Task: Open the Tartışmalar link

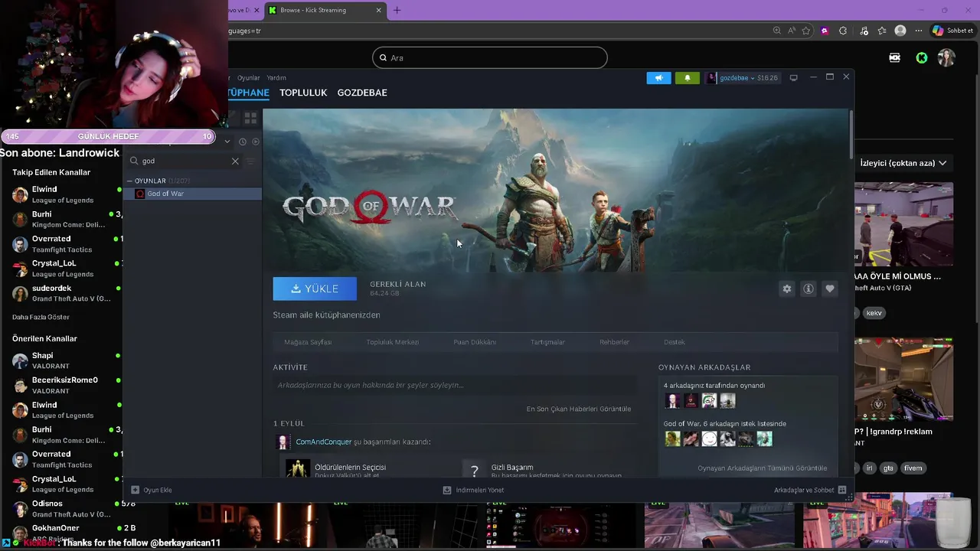Action: pyautogui.click(x=547, y=342)
